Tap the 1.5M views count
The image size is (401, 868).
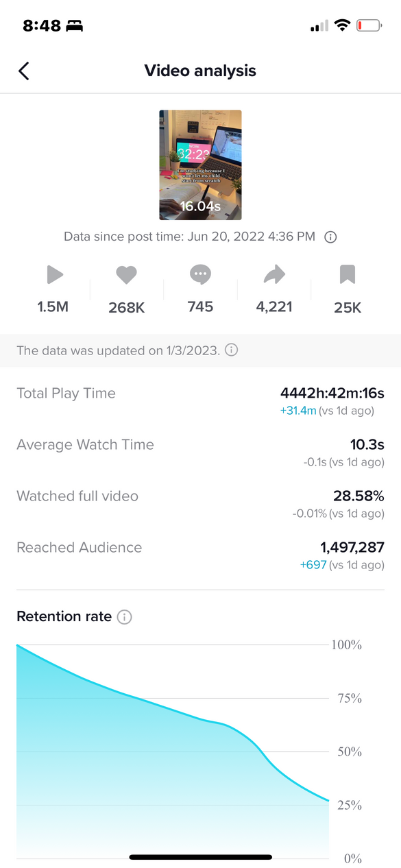53,307
